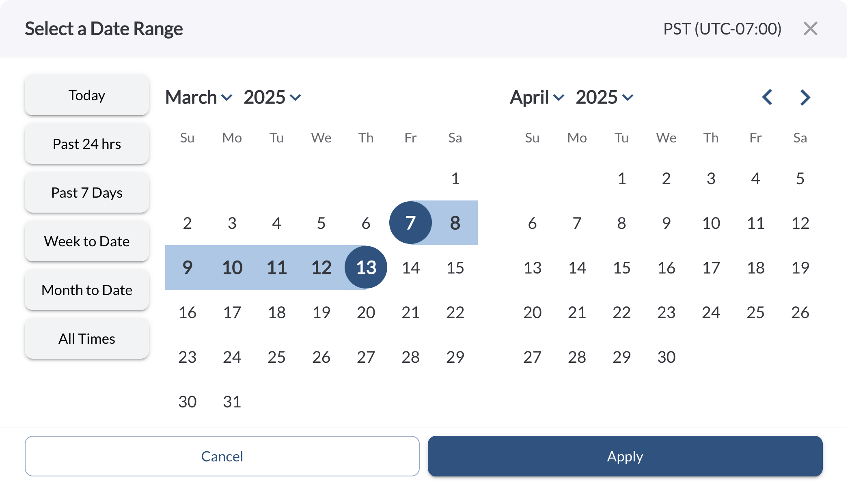Select the All Times preset
Image resolution: width=850 pixels, height=504 pixels.
click(x=87, y=339)
